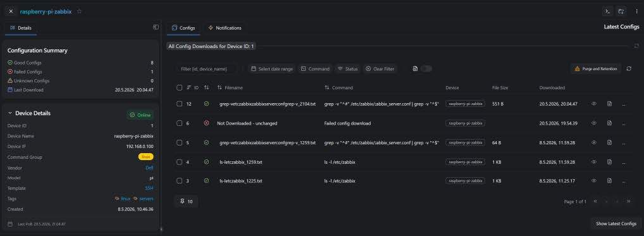Open the file document icon for config ID 5

click(609, 142)
